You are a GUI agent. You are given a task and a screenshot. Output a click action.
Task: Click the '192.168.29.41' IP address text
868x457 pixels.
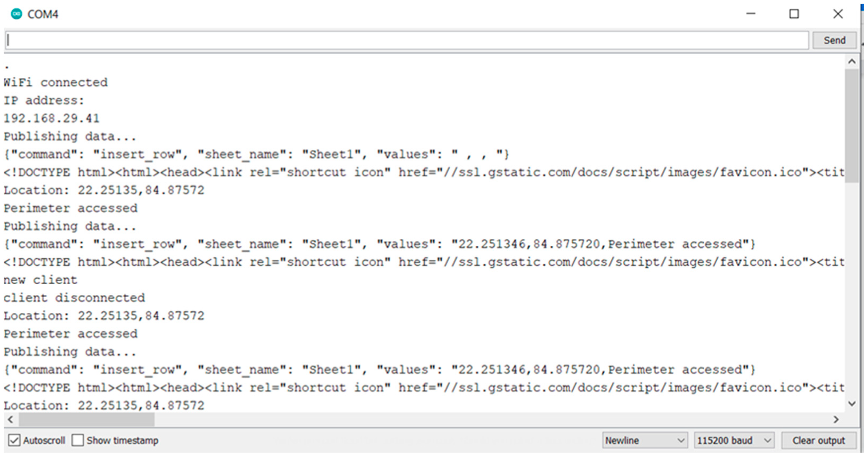click(51, 118)
